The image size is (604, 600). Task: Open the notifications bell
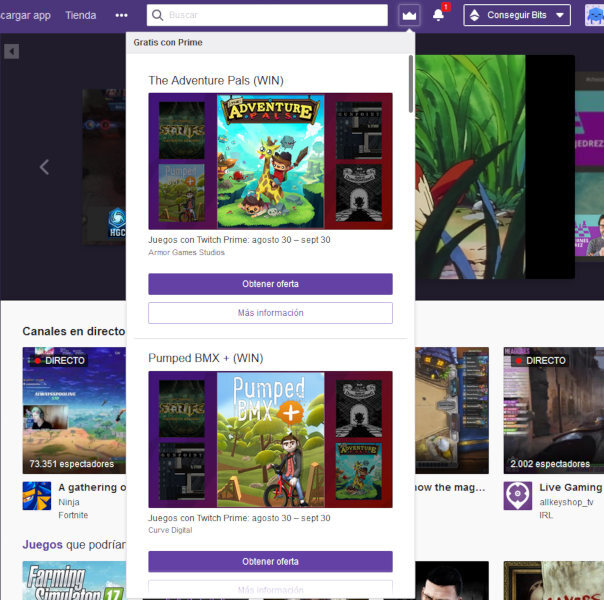438,15
